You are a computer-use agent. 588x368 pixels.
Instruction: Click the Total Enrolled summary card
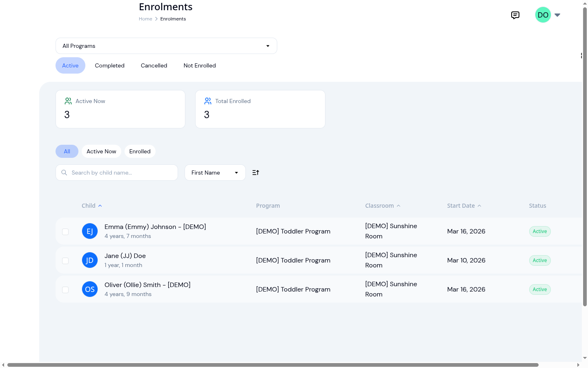(260, 109)
